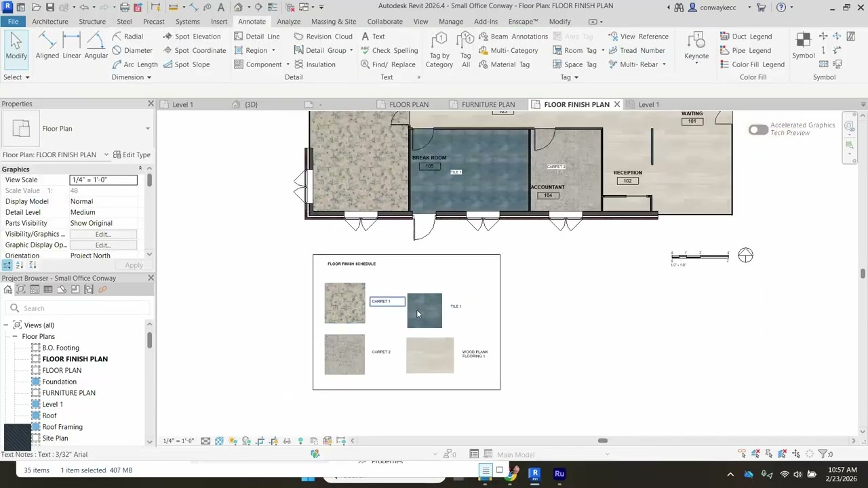Open the Multi-Rebar dropdown arrow

[x=664, y=64]
